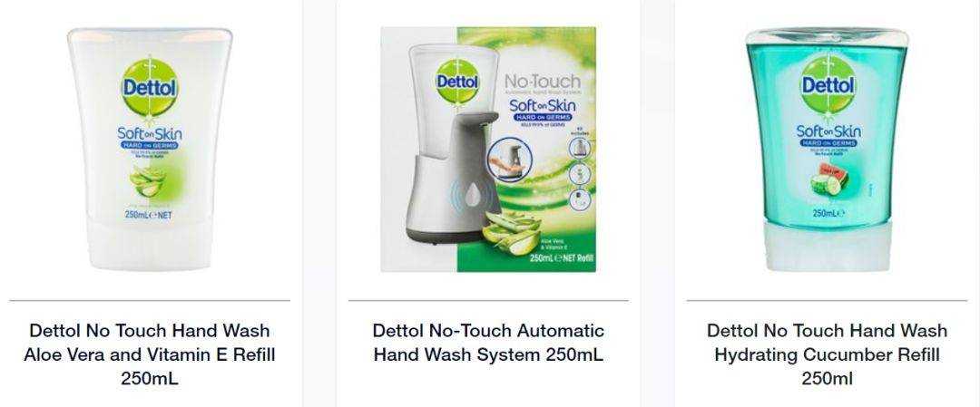Click the Soft on Skin label on teal refill
This screenshot has height=407, width=980.
[828, 131]
